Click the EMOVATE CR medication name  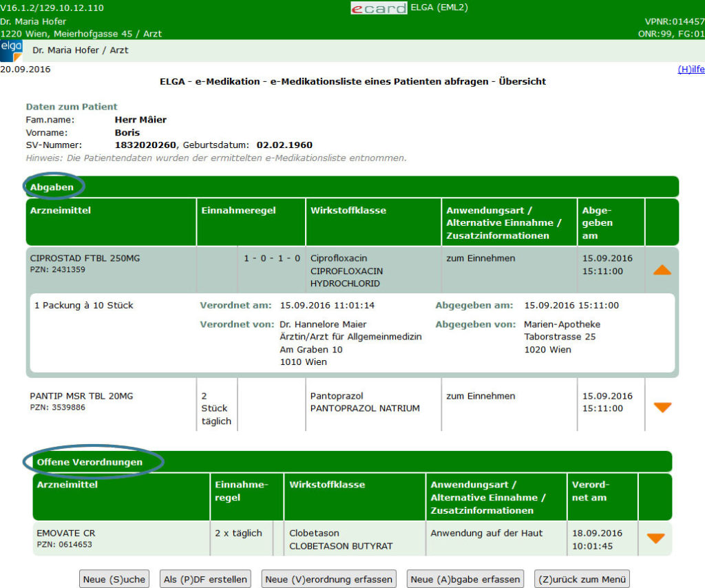point(66,533)
